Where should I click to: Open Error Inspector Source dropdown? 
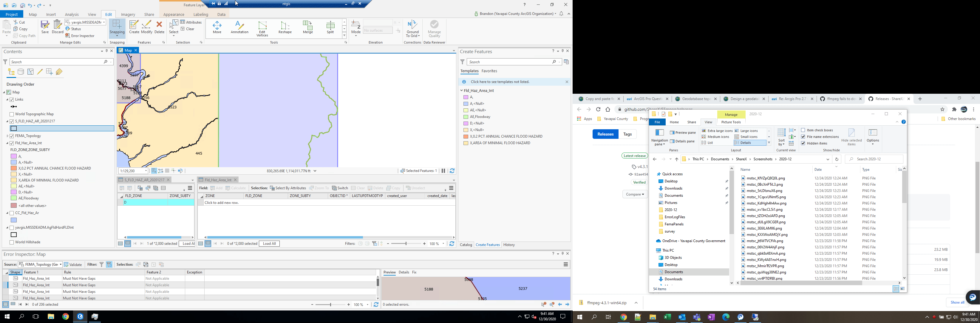pos(60,264)
